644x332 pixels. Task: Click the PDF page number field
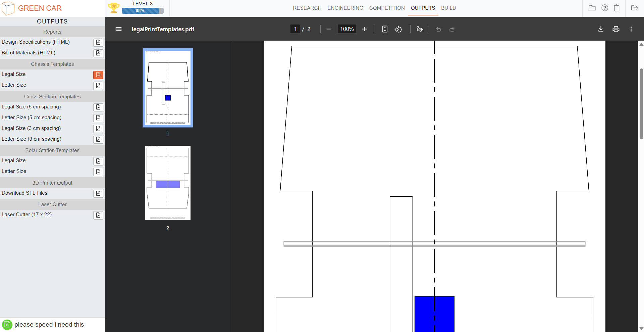295,29
